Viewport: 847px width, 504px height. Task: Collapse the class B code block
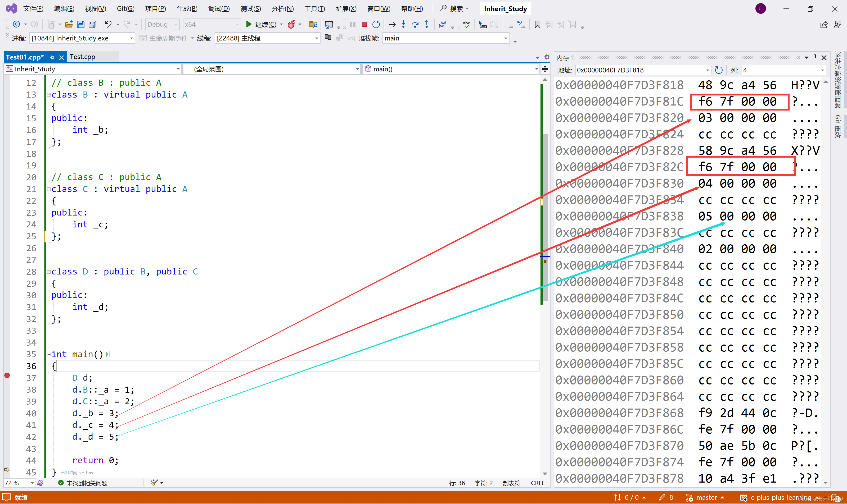49,95
